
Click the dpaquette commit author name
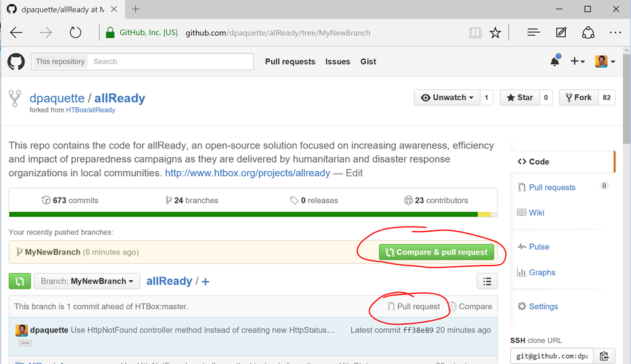tap(49, 330)
